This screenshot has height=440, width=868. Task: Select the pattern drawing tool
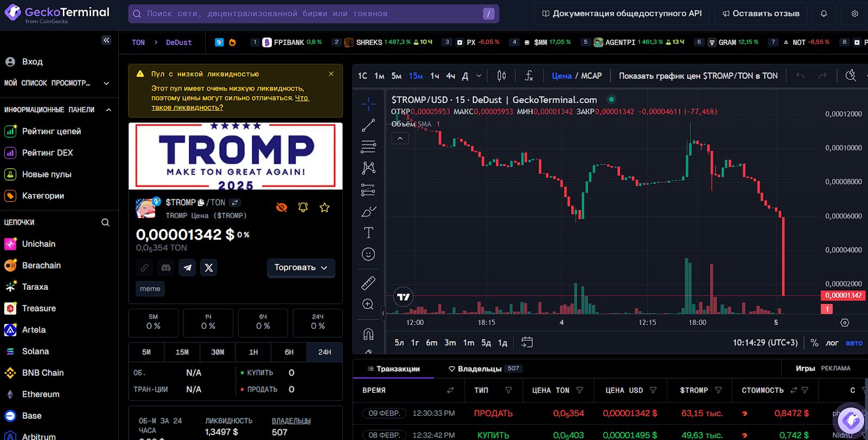click(x=368, y=168)
